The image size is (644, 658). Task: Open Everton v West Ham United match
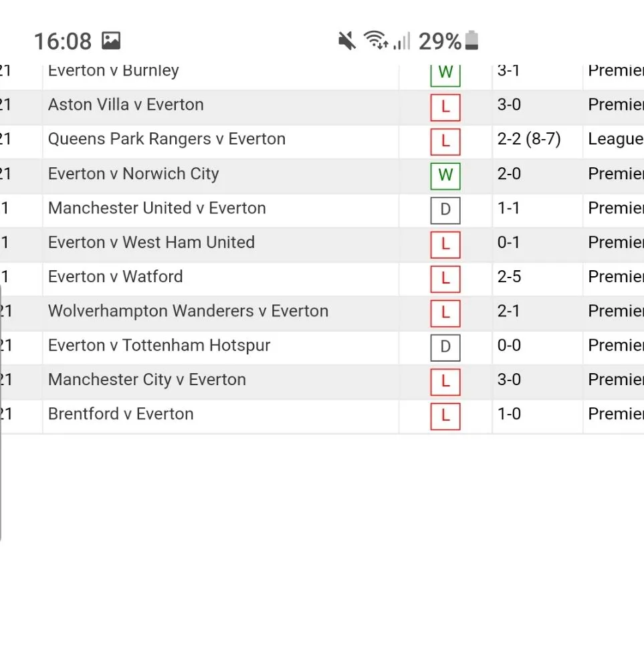point(151,242)
